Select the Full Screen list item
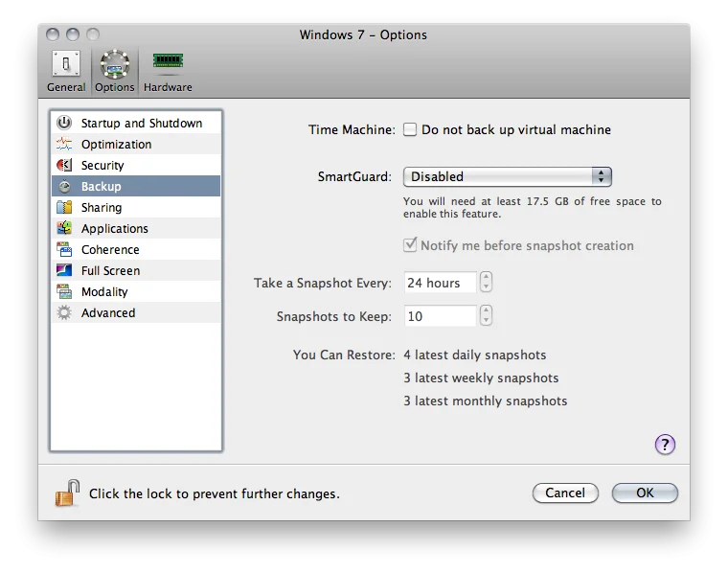Screen dimensions: 728x573 [x=136, y=270]
